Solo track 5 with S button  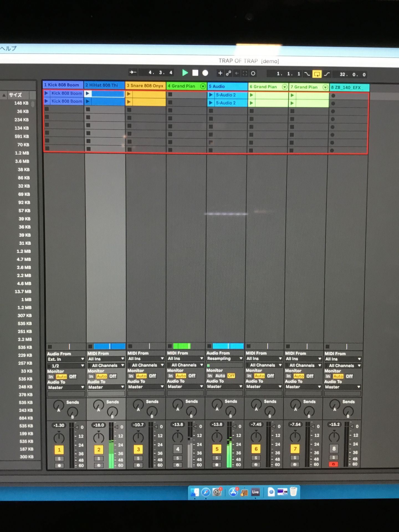pos(217,458)
